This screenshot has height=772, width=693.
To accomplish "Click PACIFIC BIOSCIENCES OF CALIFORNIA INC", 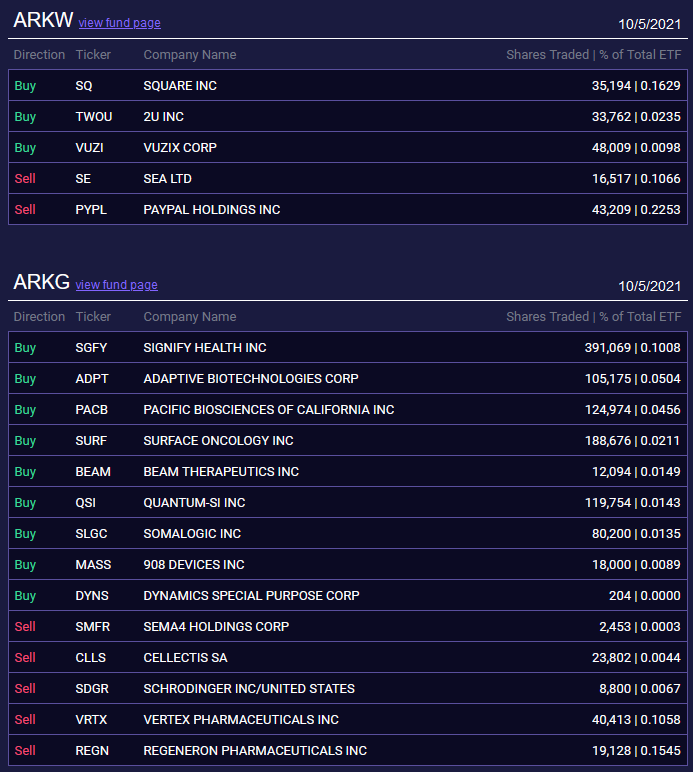I will tap(269, 410).
